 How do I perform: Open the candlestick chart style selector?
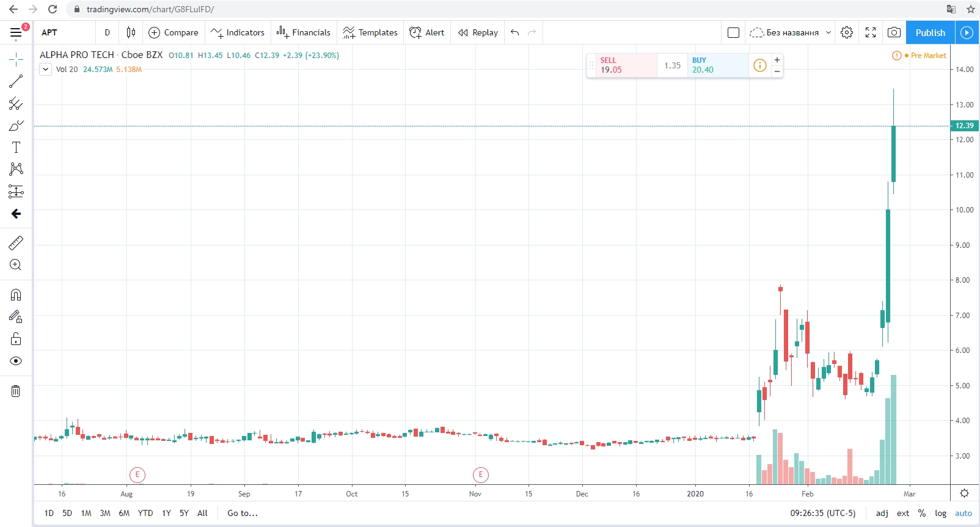(131, 32)
